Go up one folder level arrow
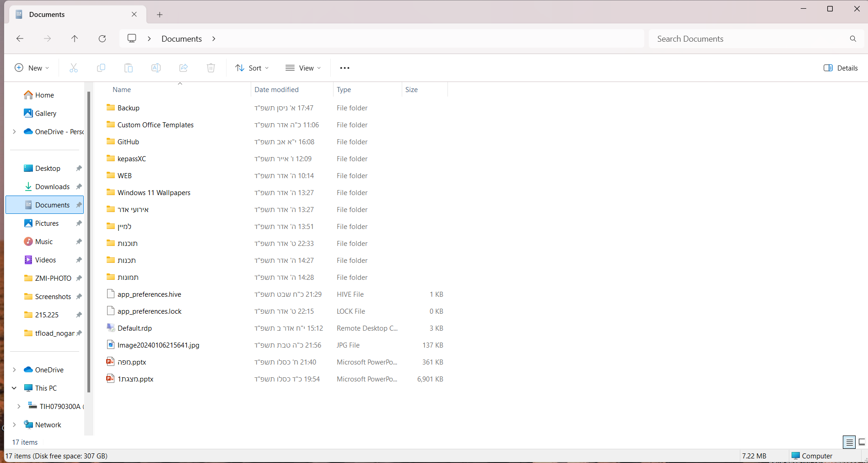The image size is (868, 463). point(75,38)
